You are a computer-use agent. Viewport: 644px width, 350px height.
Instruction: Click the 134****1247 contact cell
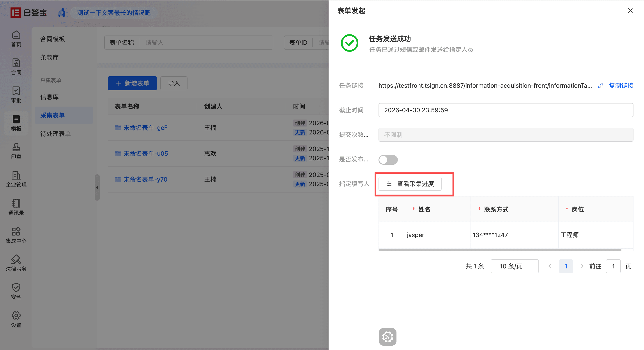click(x=514, y=235)
